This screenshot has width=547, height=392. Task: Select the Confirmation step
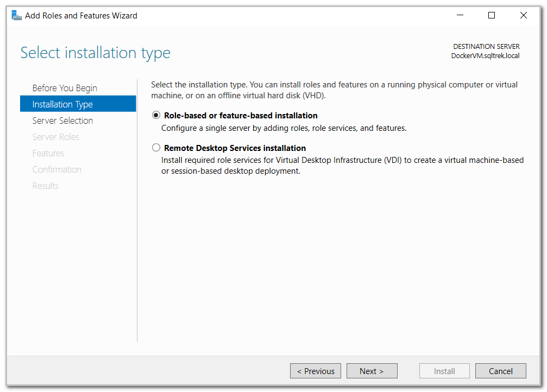pyautogui.click(x=57, y=169)
